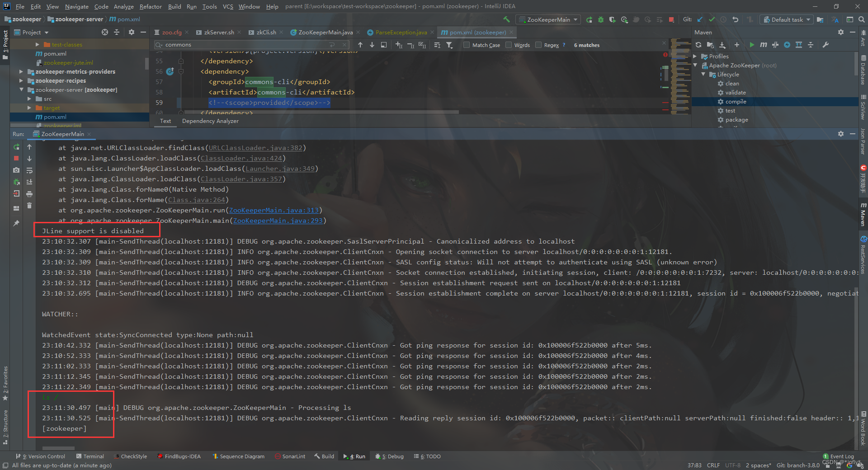This screenshot has height=470, width=868.
Task: Stop the process using the red square in the top toolbar
Action: [x=671, y=19]
